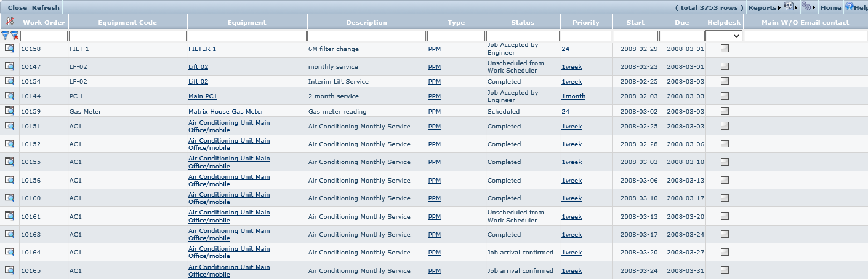Clear filters with the red-X funnel icon
This screenshot has width=868, height=279.
[14, 36]
